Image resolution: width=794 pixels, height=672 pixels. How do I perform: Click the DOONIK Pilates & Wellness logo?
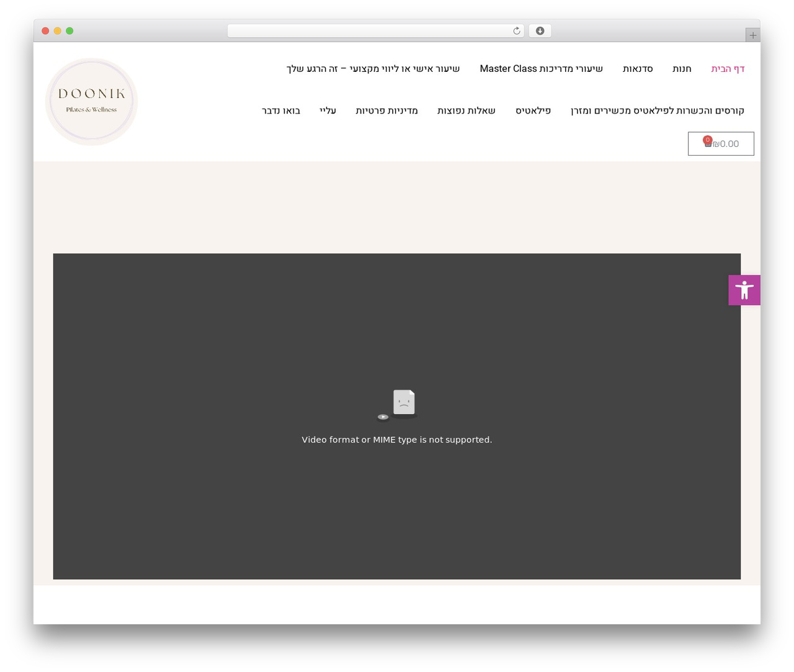(91, 102)
